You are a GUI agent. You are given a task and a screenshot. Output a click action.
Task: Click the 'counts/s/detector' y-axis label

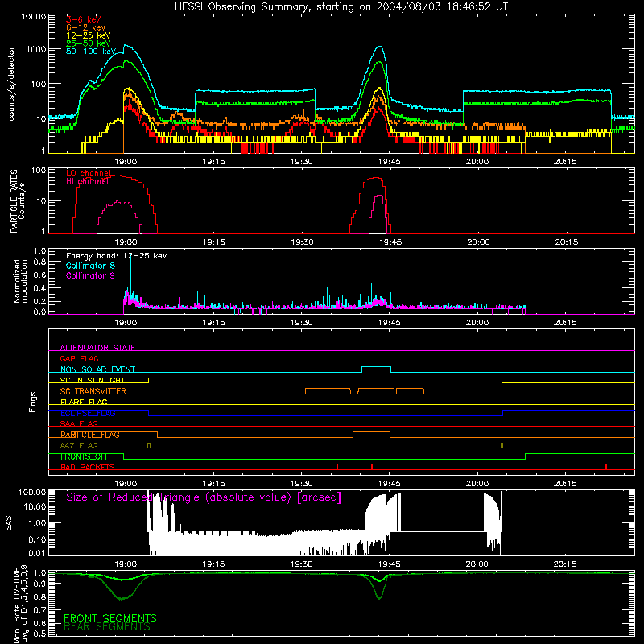11,84
